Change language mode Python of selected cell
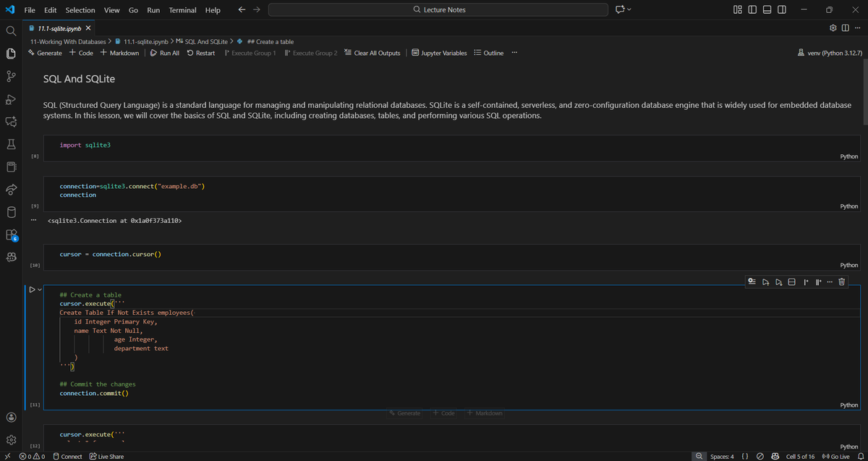 pyautogui.click(x=848, y=405)
